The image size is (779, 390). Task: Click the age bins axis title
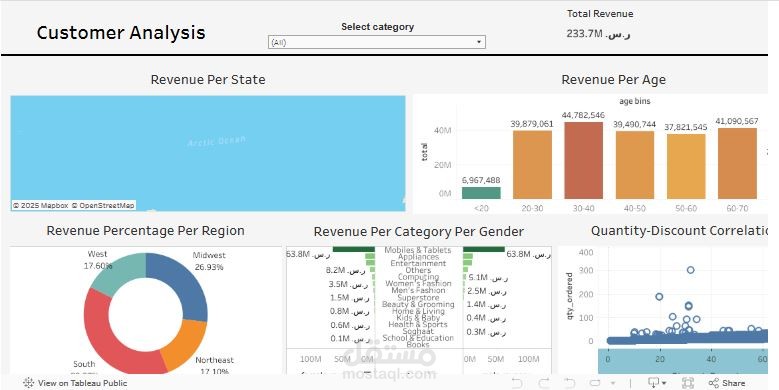pos(635,101)
